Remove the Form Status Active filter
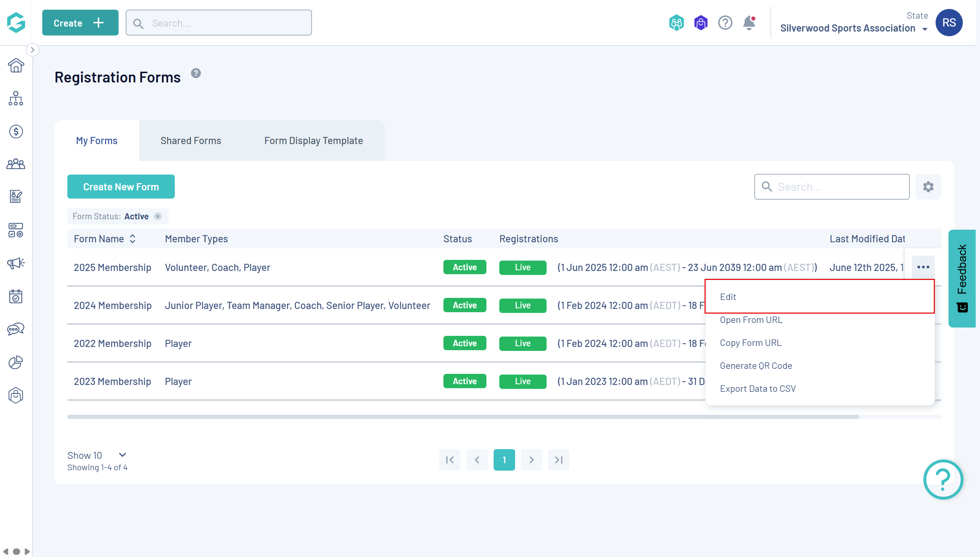The height and width of the screenshot is (557, 980). click(158, 216)
